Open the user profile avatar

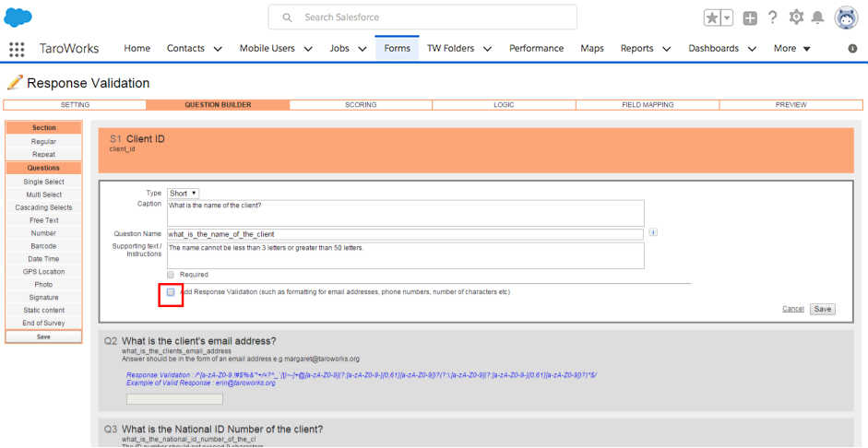click(x=847, y=18)
